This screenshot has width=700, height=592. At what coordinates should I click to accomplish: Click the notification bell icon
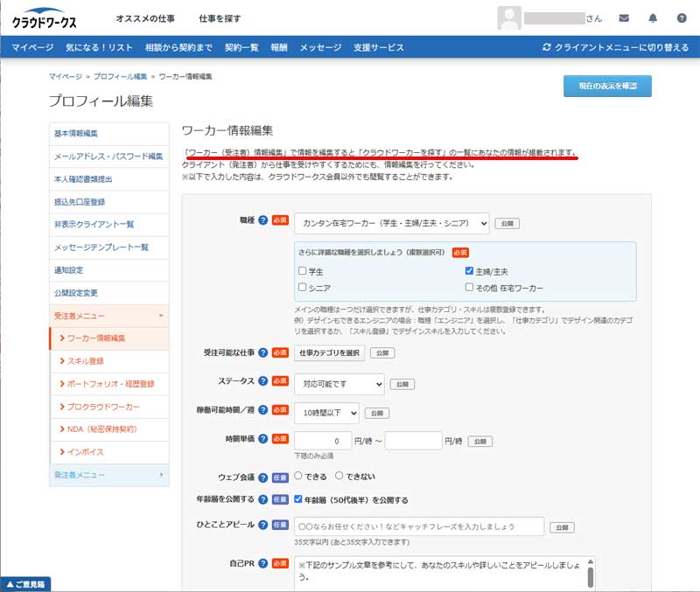click(653, 17)
